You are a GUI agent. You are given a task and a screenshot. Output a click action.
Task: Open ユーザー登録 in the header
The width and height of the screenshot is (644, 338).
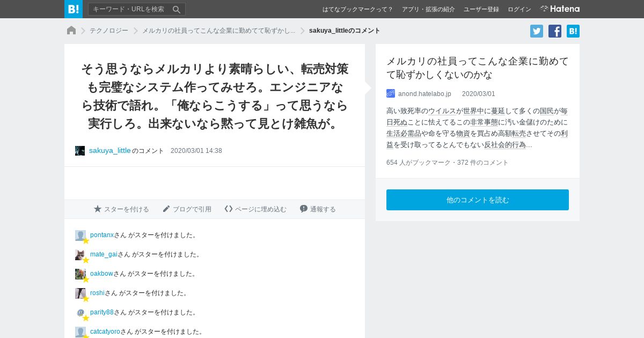[481, 9]
